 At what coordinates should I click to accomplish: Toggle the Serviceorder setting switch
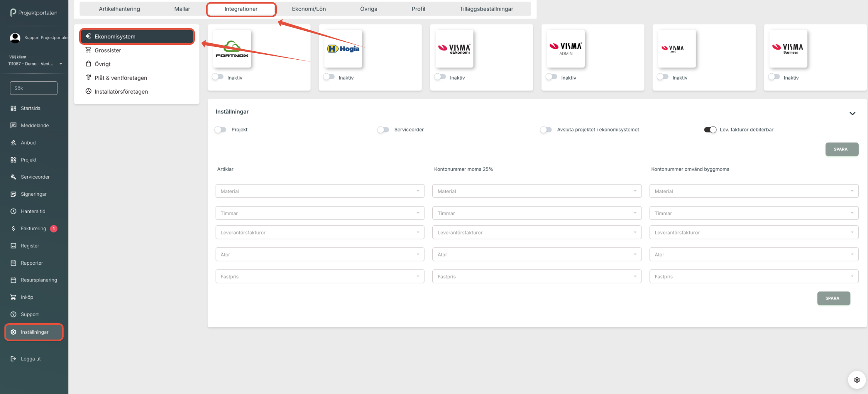pyautogui.click(x=383, y=130)
